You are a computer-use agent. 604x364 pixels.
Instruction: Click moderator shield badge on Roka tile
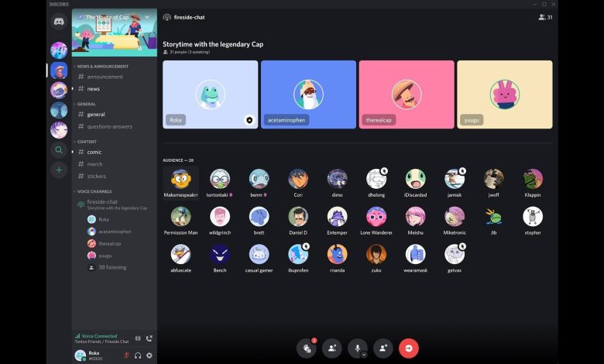click(249, 120)
